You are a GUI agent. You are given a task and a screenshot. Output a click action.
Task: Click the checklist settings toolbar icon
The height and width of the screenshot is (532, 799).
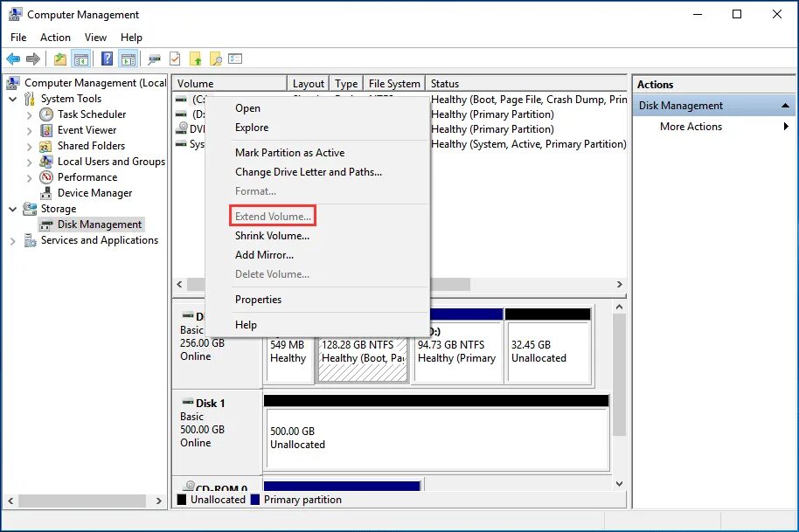click(x=235, y=59)
